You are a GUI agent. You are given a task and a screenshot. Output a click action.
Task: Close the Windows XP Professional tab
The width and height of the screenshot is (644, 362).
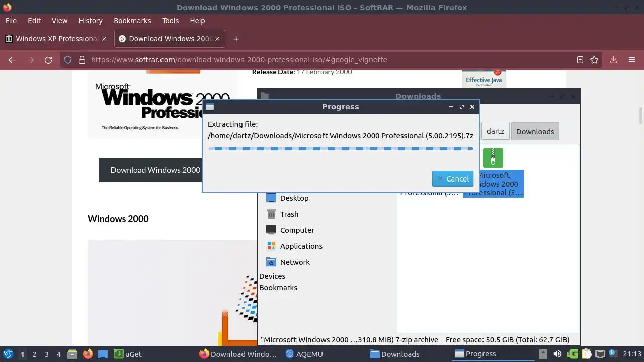104,39
